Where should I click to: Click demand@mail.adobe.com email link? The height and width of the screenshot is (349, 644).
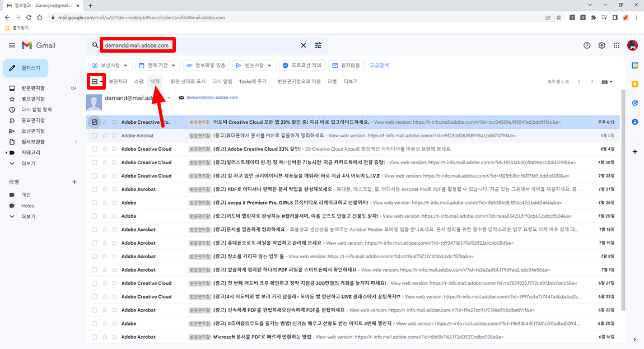[x=212, y=97]
